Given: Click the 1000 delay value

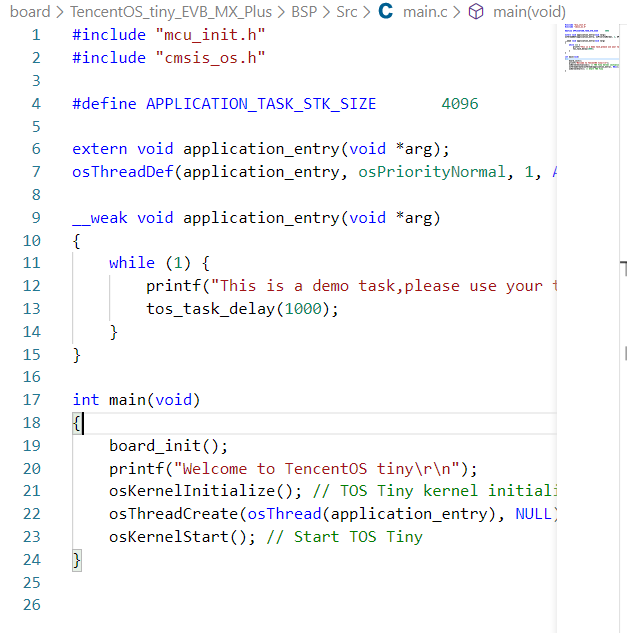Looking at the screenshot, I should pos(303,309).
